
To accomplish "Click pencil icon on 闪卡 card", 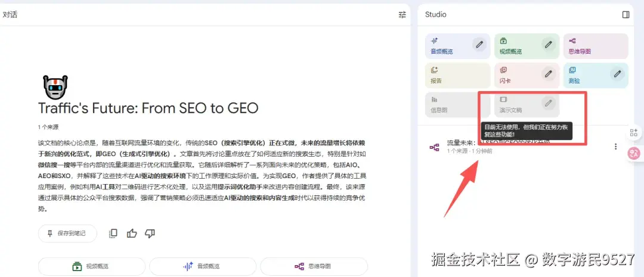I will coord(548,74).
